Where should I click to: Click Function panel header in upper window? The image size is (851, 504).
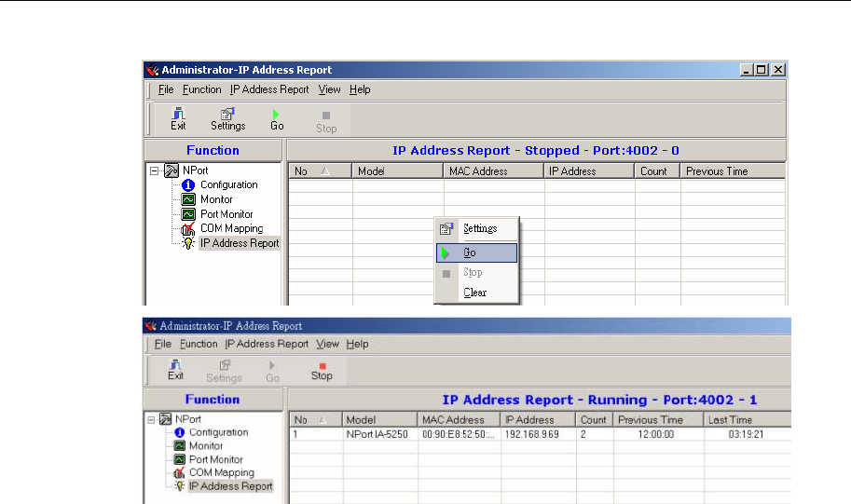point(213,150)
